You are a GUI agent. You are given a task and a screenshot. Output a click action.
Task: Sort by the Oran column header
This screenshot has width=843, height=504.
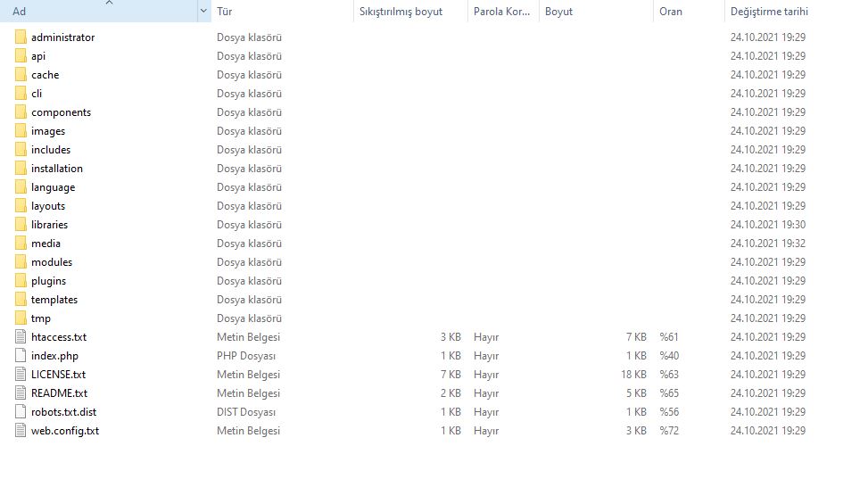click(x=689, y=11)
